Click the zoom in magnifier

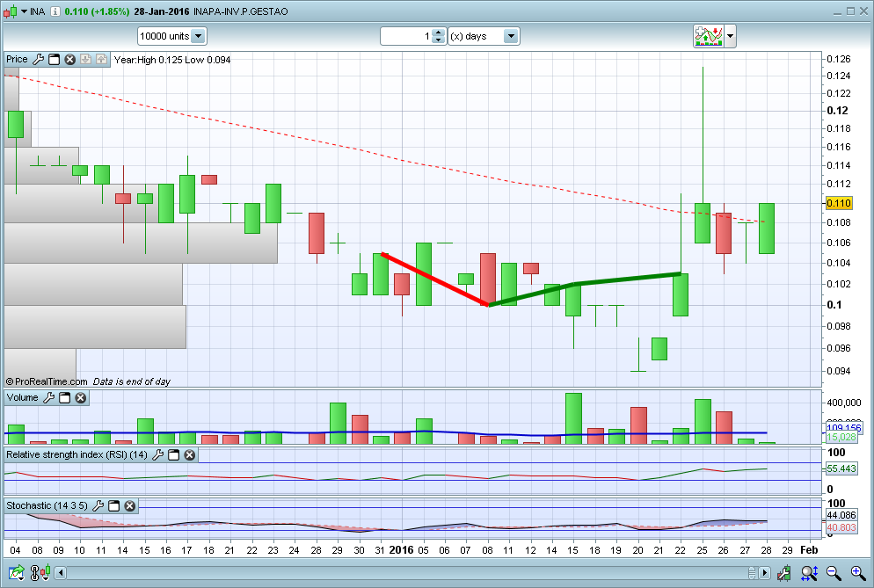coord(858,572)
